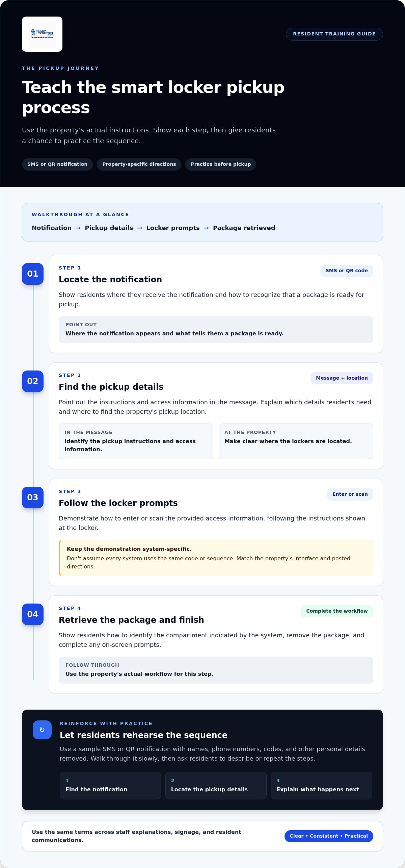Select the 04 step number badge
The image size is (405, 868).
(x=33, y=614)
